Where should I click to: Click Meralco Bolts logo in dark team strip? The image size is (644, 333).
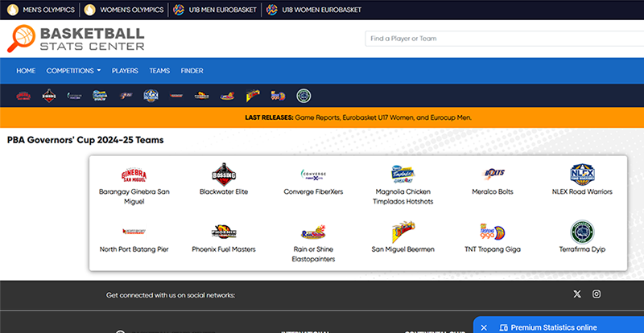pos(126,96)
